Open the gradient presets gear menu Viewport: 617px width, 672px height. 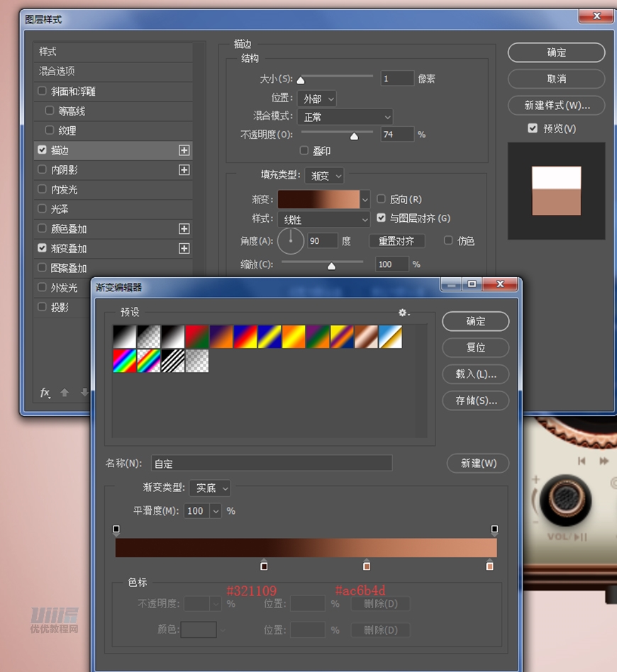(404, 313)
